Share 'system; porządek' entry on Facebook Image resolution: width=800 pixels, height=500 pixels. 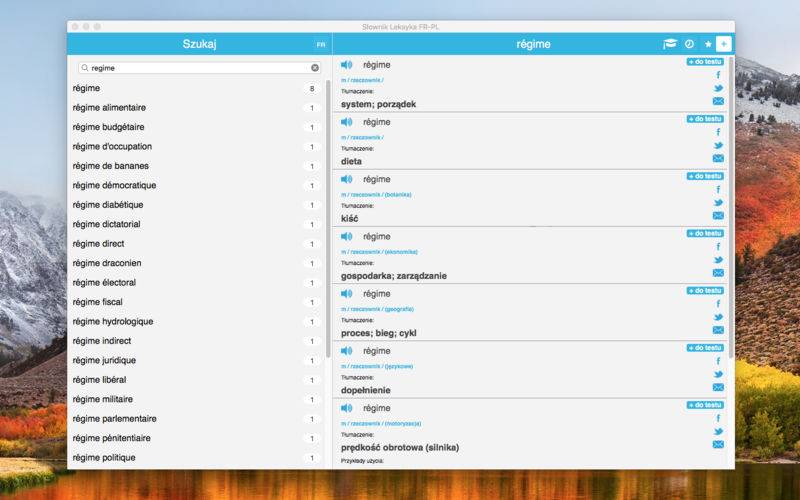click(718, 75)
